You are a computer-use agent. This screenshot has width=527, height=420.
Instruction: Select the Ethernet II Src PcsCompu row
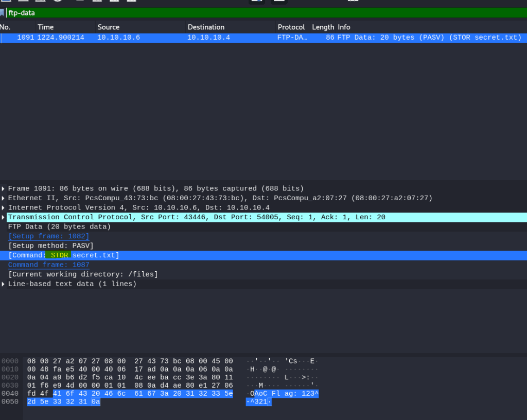click(x=263, y=198)
